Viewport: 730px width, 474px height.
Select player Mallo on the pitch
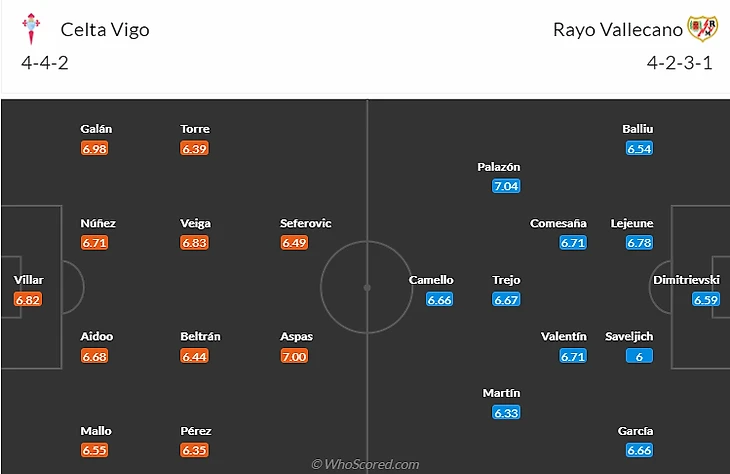(95, 431)
